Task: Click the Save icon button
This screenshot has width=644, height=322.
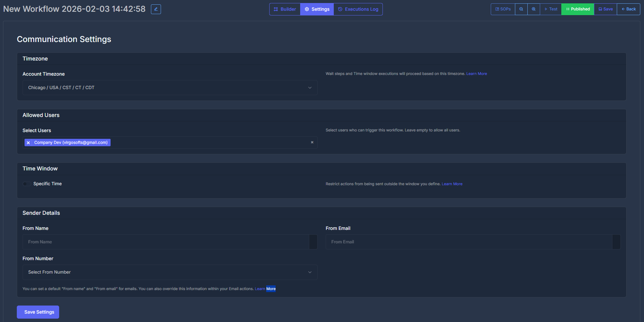Action: (x=605, y=9)
